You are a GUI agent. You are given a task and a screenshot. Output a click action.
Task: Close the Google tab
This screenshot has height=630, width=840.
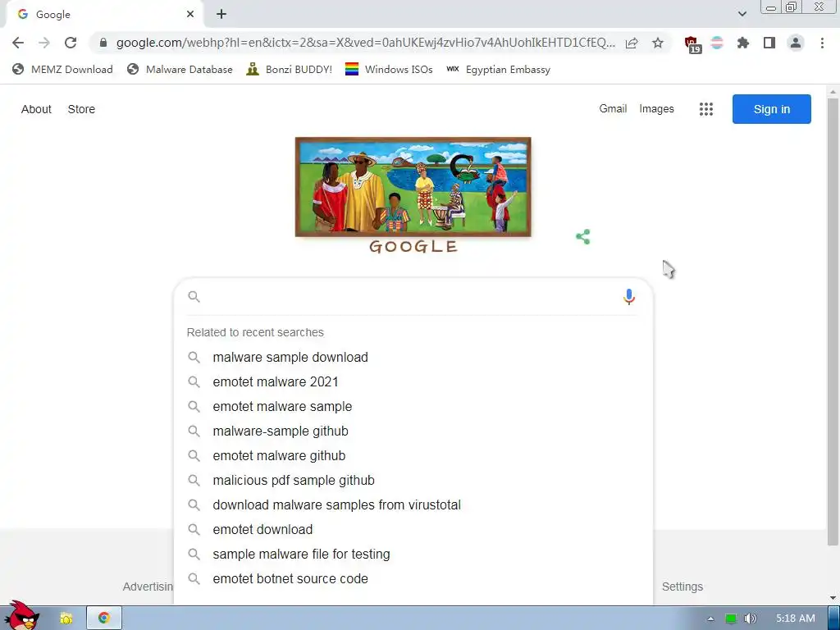190,15
